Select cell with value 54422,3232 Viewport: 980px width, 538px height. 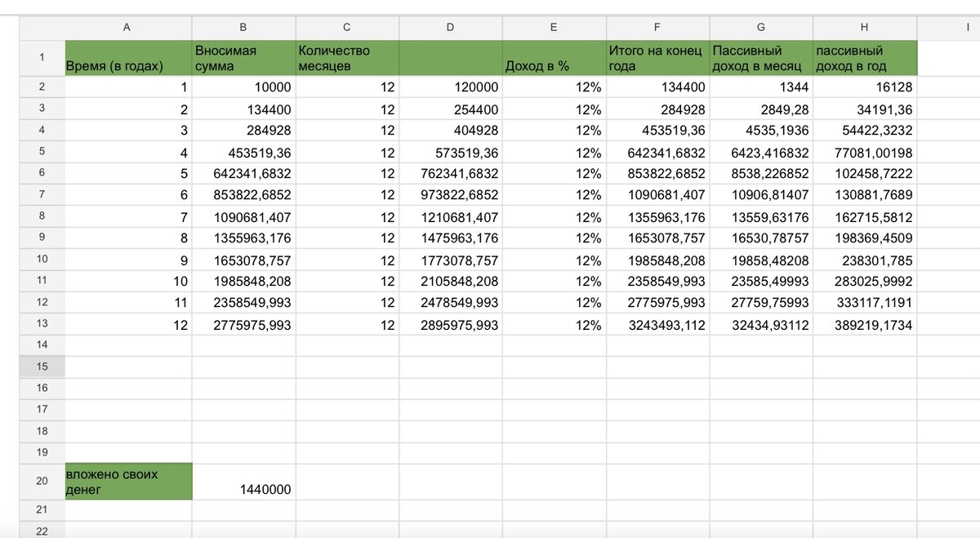[865, 131]
